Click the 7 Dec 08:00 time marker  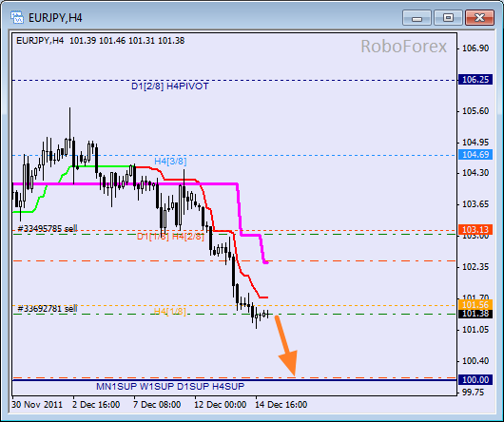(x=157, y=405)
